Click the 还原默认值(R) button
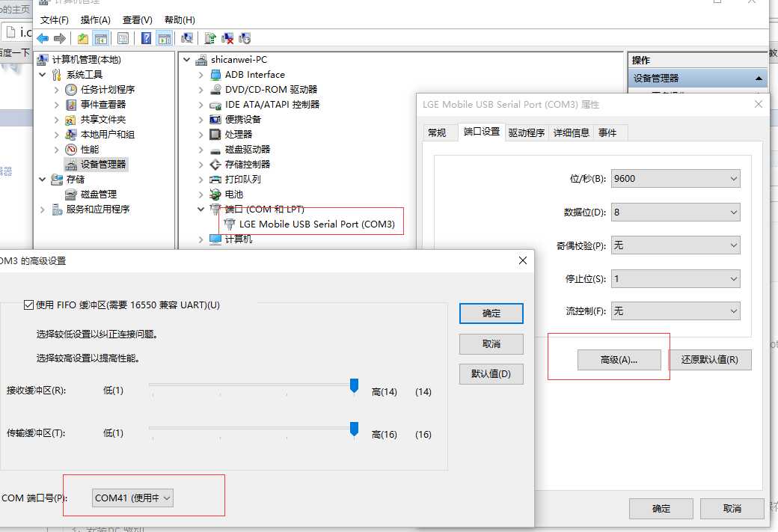Screen dimensions: 778x532 point(710,360)
